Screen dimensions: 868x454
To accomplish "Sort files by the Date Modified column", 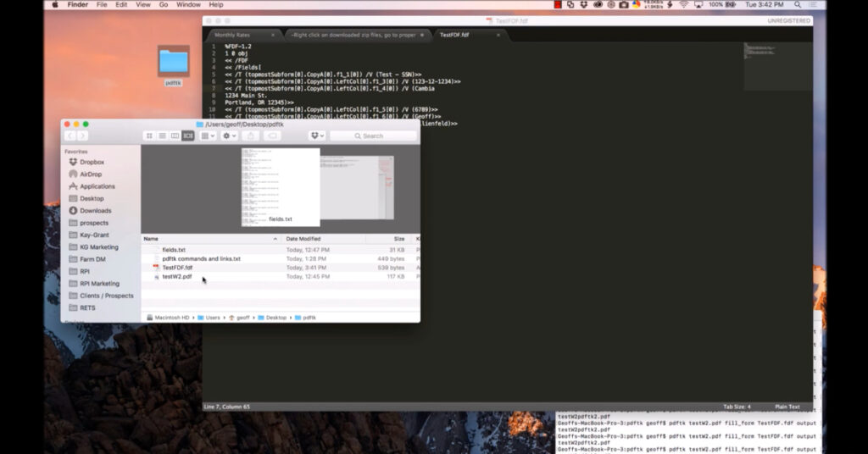I will tap(303, 239).
